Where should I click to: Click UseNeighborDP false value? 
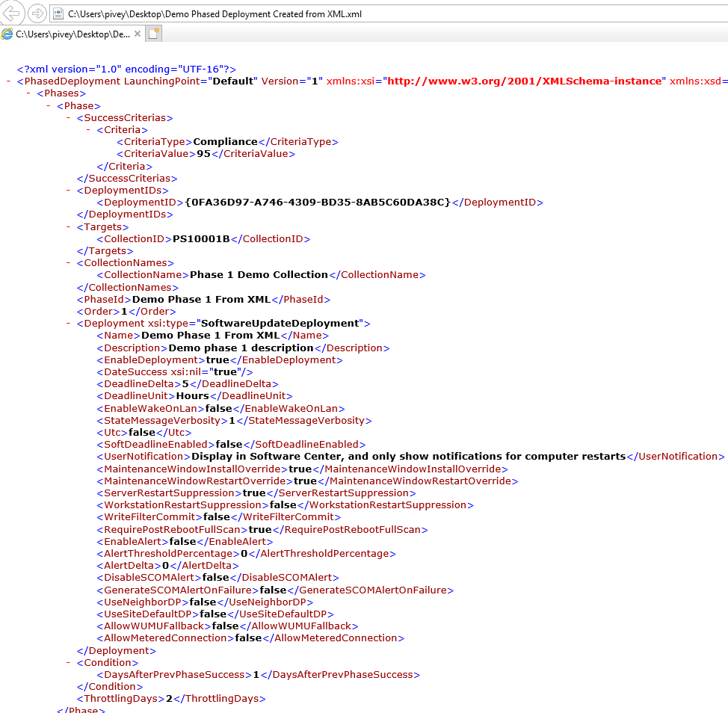click(x=203, y=602)
